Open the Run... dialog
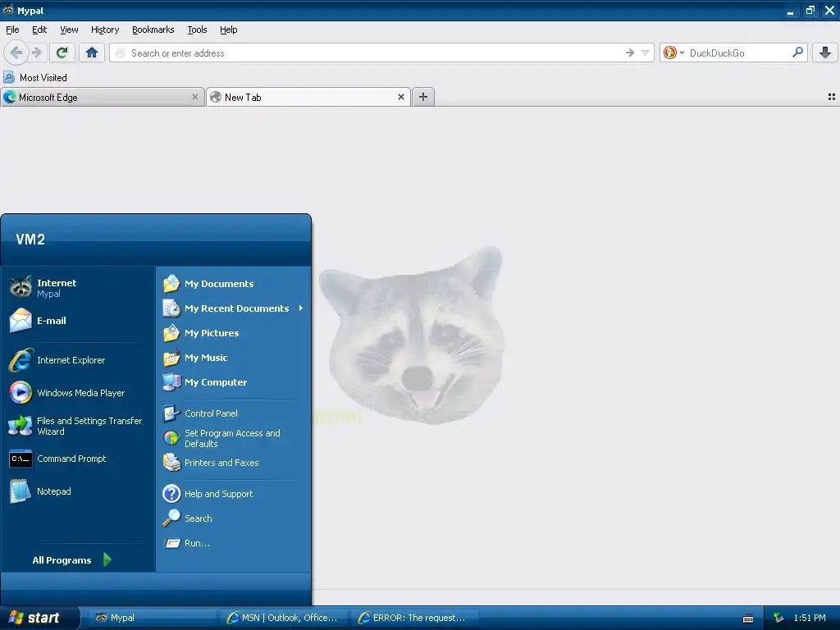Image resolution: width=840 pixels, height=630 pixels. pos(234,543)
